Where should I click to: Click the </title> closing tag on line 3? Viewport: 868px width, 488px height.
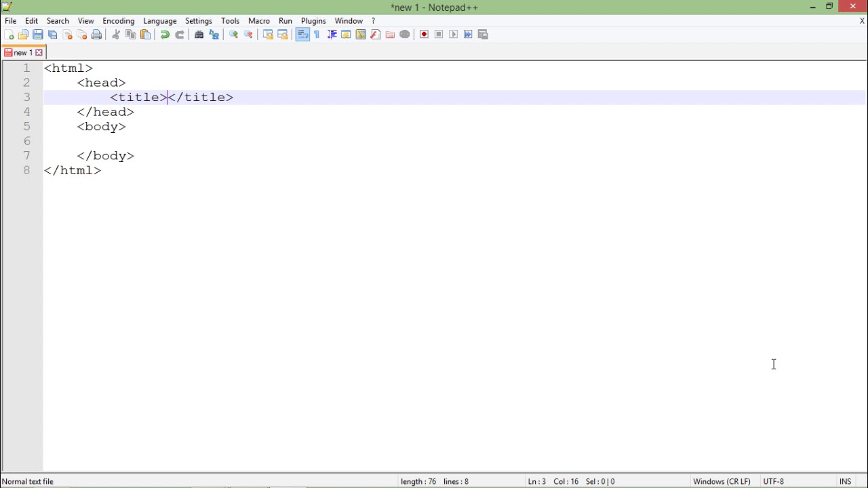[x=201, y=97]
